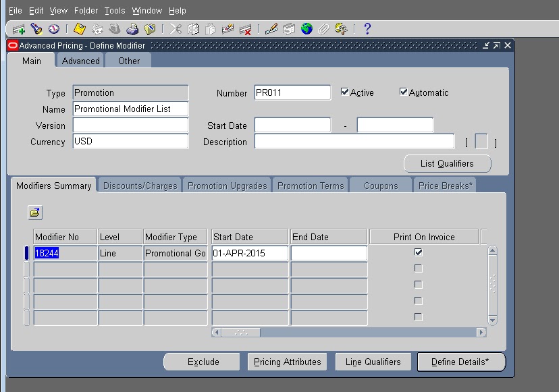Viewport: 559px width, 392px height.
Task: Click the Currency field showing USD
Action: point(130,141)
